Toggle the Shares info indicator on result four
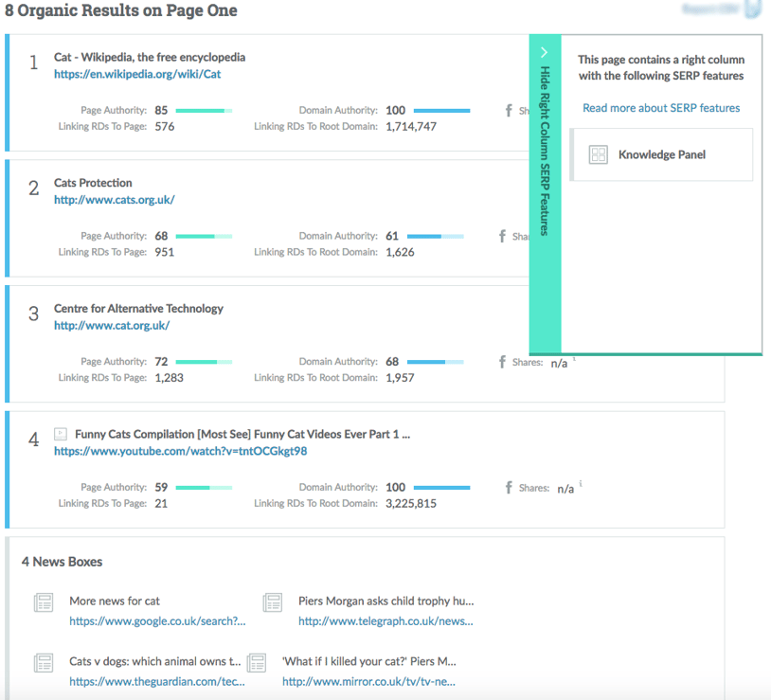The width and height of the screenshot is (771, 700). [x=580, y=483]
